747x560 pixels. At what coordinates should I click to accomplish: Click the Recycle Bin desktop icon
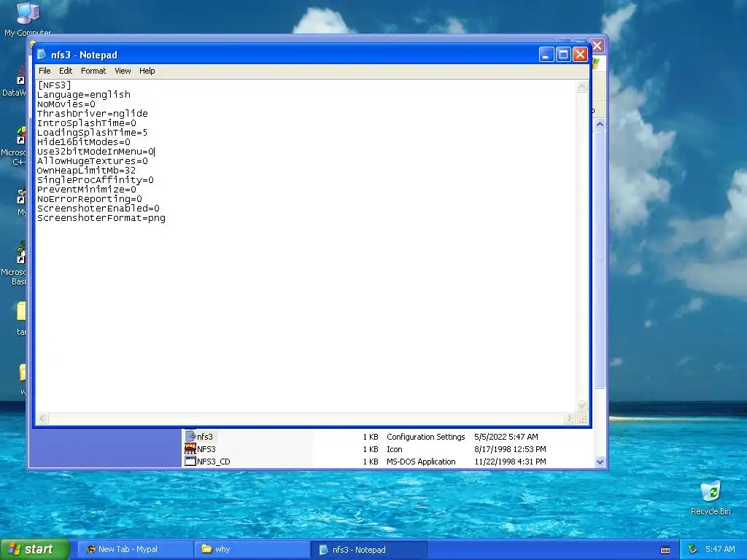711,498
